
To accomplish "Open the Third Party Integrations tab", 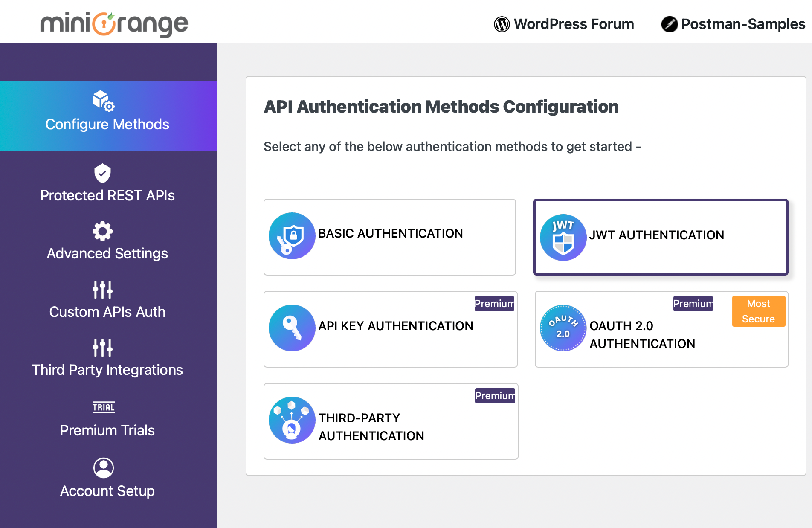I will (x=107, y=358).
